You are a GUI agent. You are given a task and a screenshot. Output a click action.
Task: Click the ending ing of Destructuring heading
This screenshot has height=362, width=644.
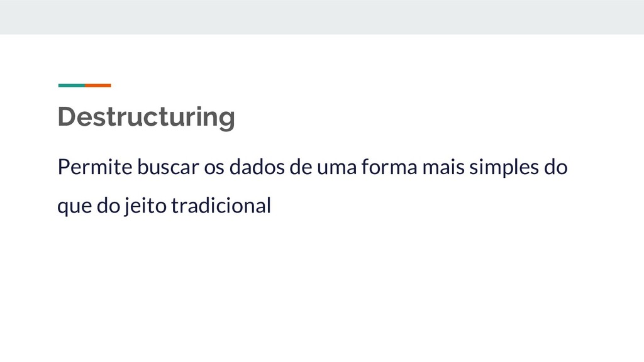click(216, 118)
